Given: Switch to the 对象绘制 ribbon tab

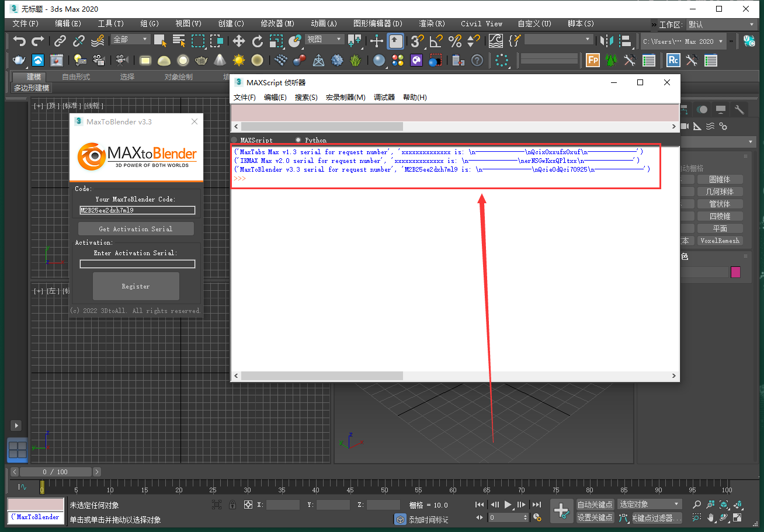Looking at the screenshot, I should 178,77.
